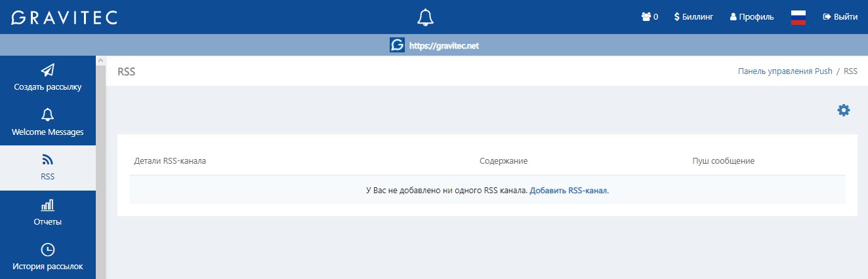Click sidebar scrollbar up arrow
The height and width of the screenshot is (279, 868).
(101, 60)
